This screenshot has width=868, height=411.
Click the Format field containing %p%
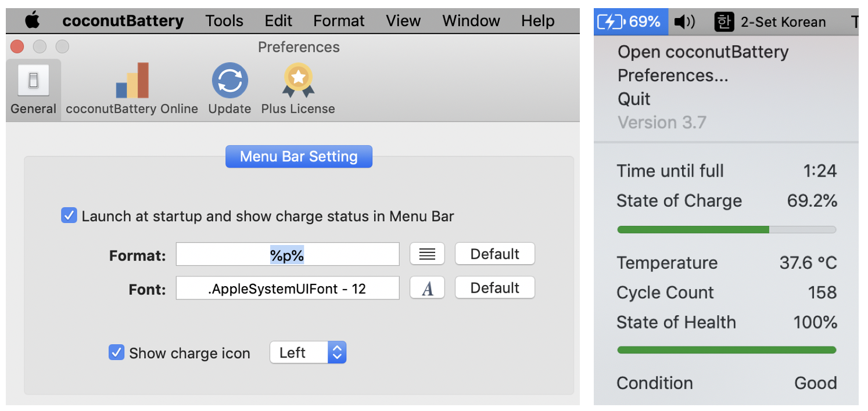(x=288, y=254)
